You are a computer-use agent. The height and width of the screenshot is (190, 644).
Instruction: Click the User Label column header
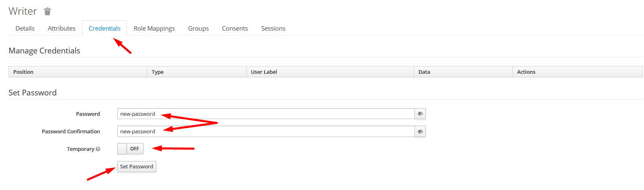[264, 72]
